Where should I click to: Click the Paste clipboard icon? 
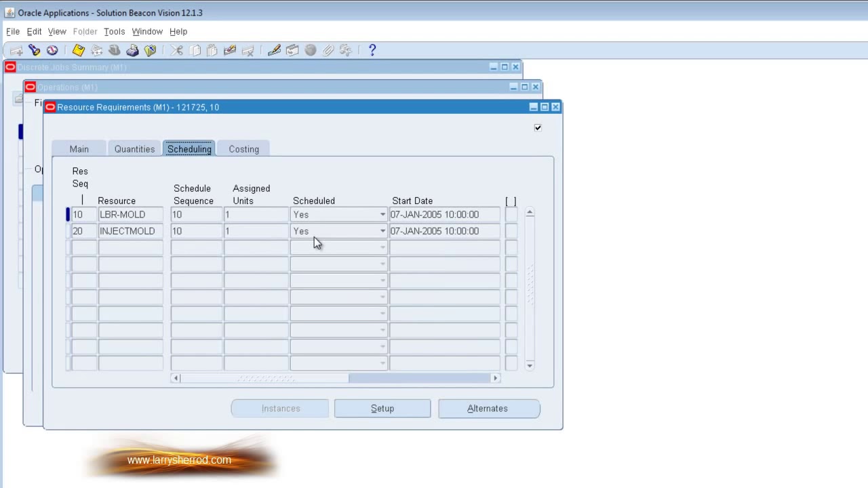[x=212, y=50]
